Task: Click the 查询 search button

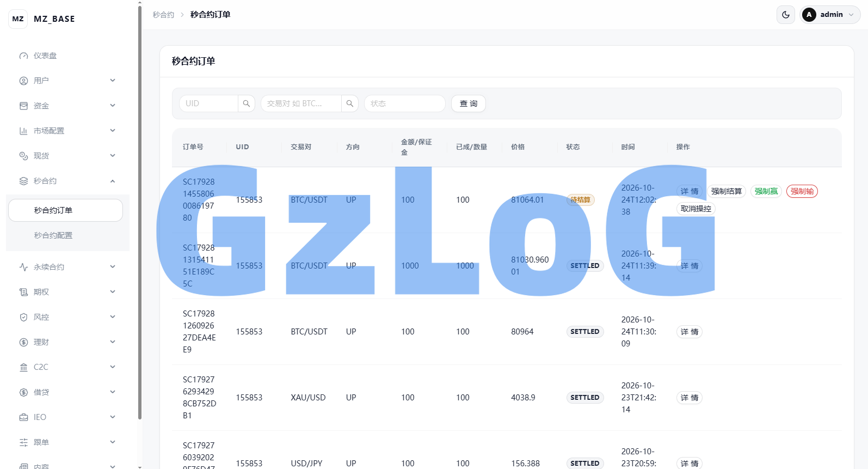Action: (469, 103)
